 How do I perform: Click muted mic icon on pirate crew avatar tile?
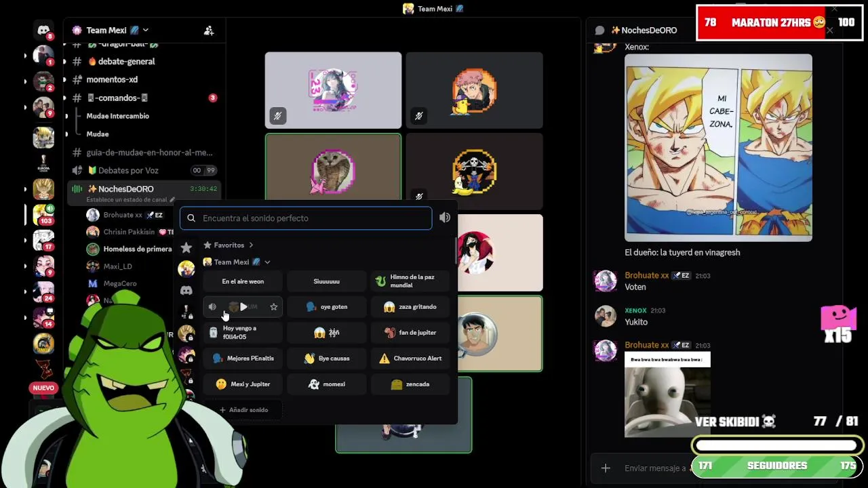click(x=418, y=197)
